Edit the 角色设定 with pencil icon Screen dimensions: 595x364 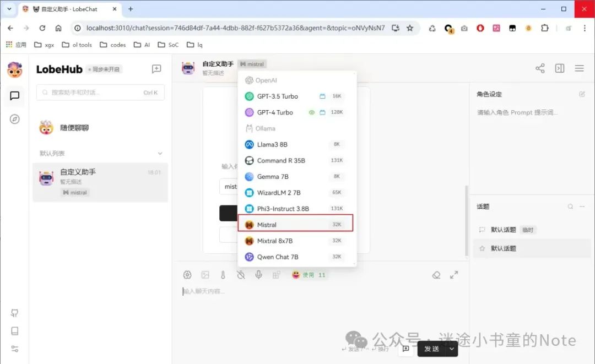pos(582,94)
